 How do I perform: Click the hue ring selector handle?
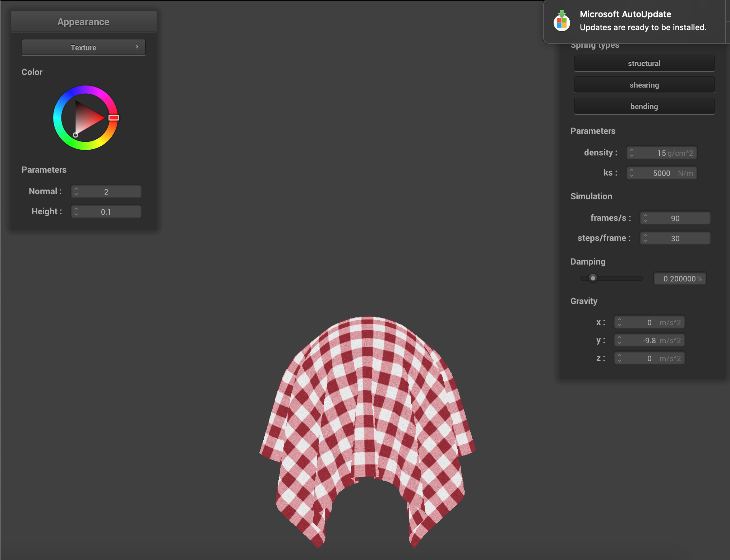coord(114,118)
